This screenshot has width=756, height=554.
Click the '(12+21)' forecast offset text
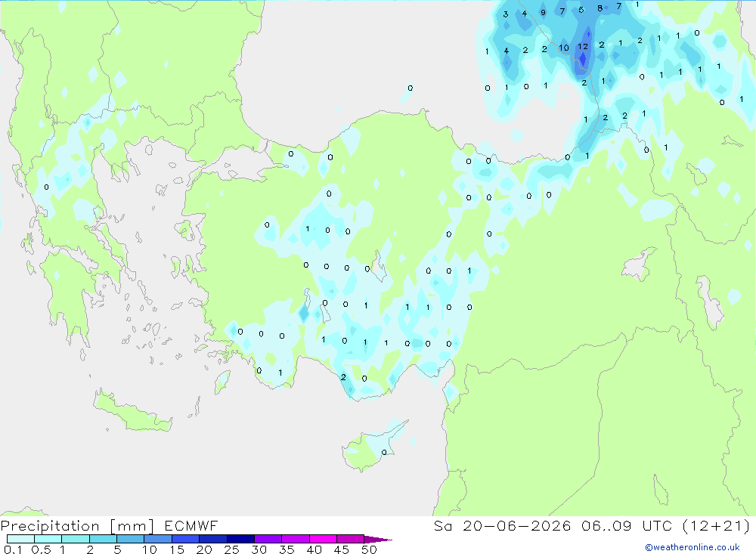click(717, 526)
